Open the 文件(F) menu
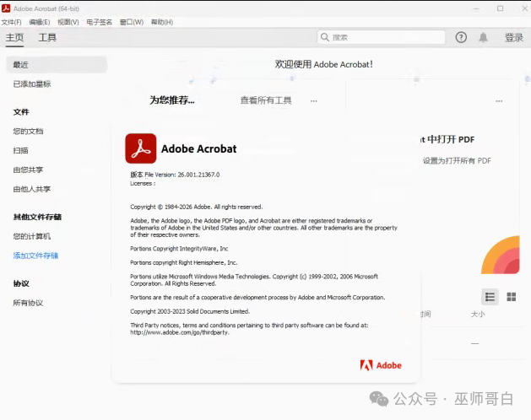Image resolution: width=531 pixels, height=420 pixels. (11, 22)
